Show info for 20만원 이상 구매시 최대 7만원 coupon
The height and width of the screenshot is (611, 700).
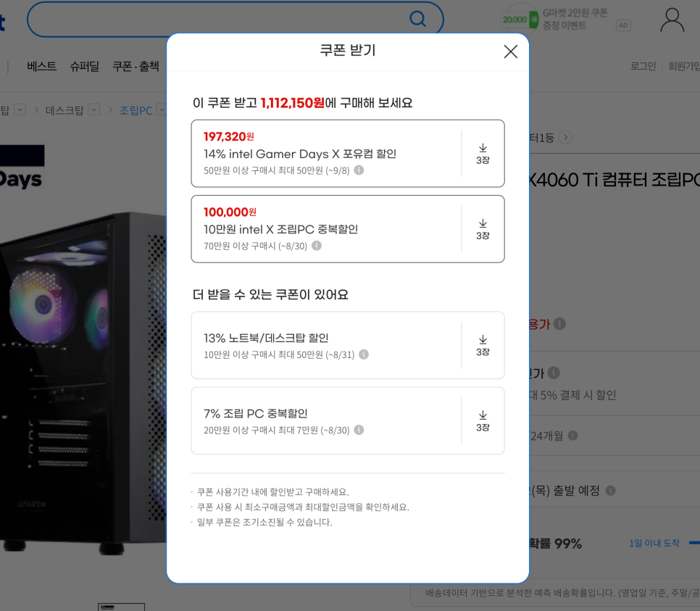[359, 430]
